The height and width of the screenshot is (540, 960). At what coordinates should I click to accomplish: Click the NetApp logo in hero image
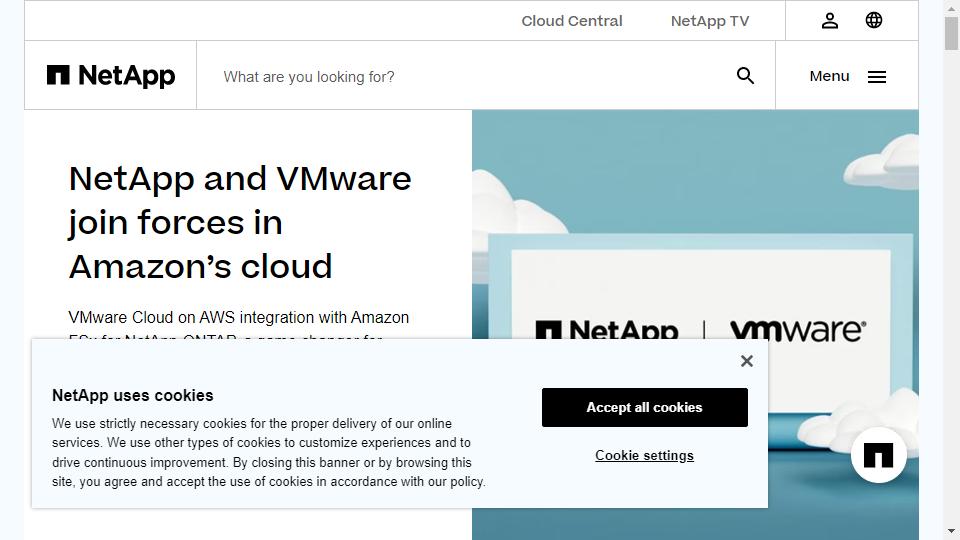point(607,329)
